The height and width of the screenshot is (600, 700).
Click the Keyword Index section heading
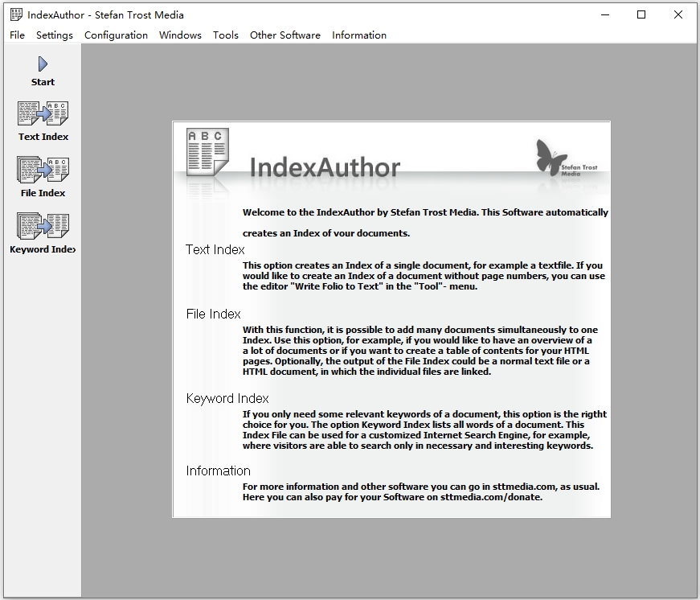227,398
